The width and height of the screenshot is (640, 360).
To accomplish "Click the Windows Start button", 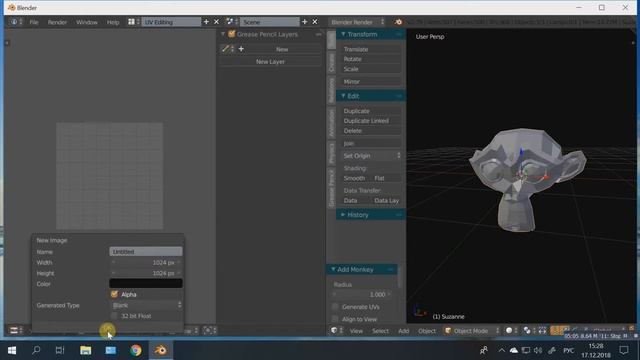I will click(x=12, y=350).
